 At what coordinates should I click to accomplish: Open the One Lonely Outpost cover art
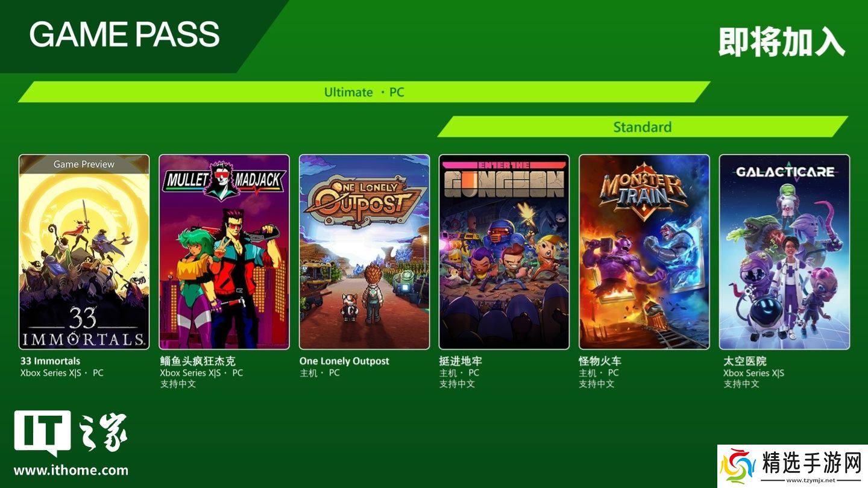pos(364,252)
